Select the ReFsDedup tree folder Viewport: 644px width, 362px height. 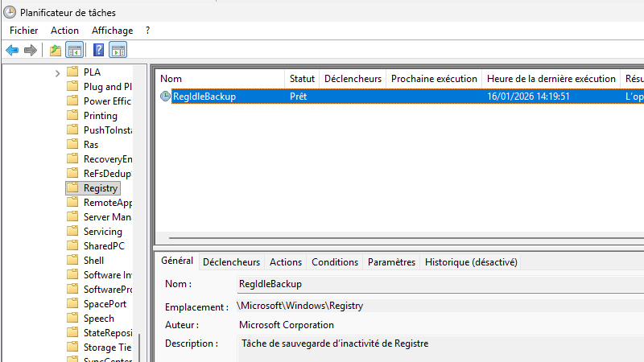point(107,174)
